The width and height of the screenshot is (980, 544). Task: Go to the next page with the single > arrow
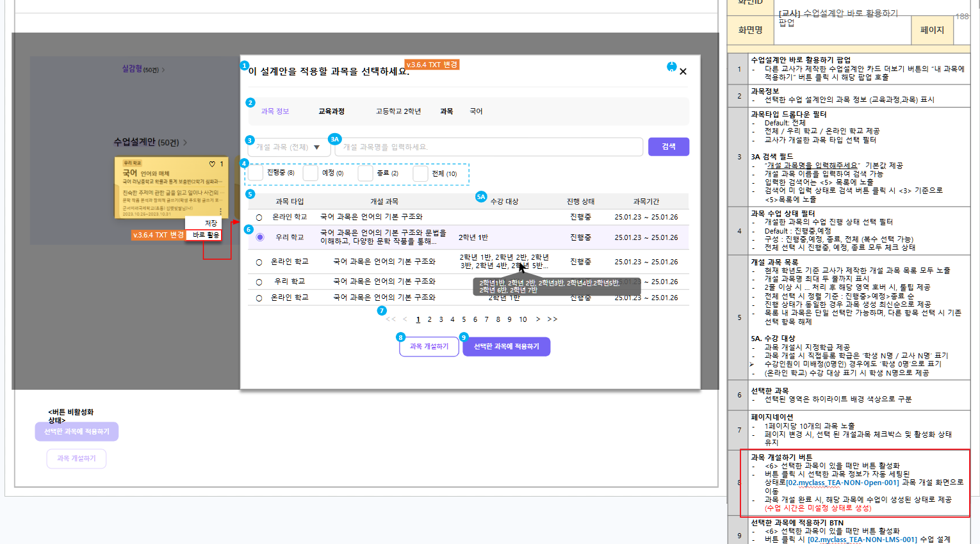click(x=538, y=319)
